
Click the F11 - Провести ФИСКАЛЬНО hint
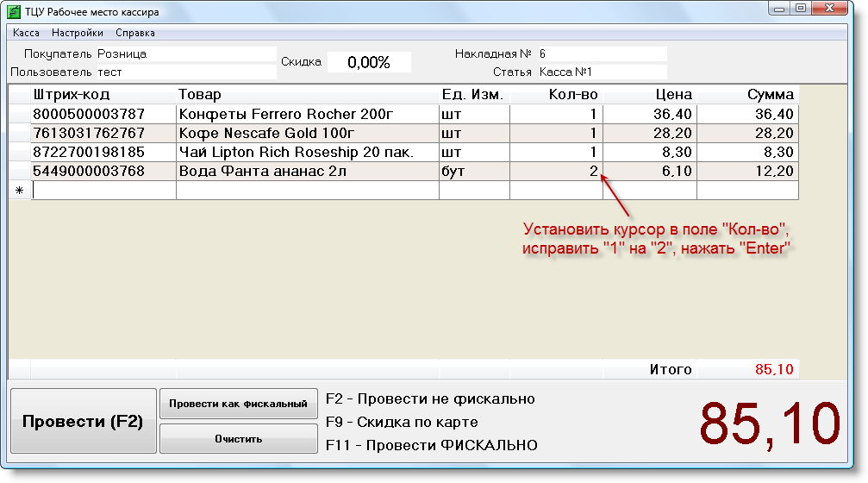coord(432,445)
